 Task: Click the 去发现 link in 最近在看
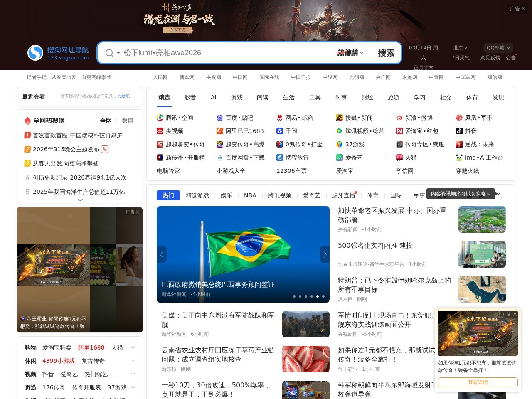(x=123, y=96)
